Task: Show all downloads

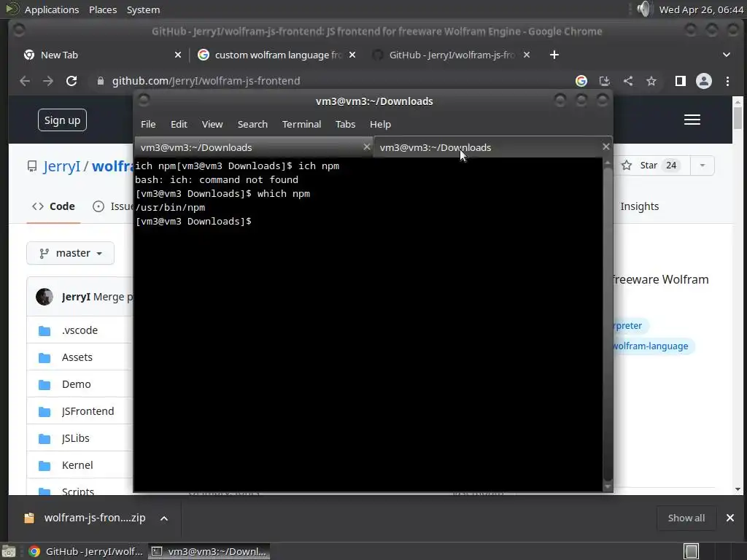Action: [686, 518]
